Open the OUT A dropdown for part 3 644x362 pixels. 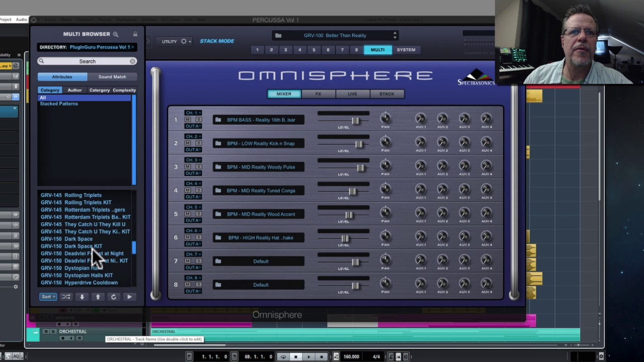click(x=193, y=173)
